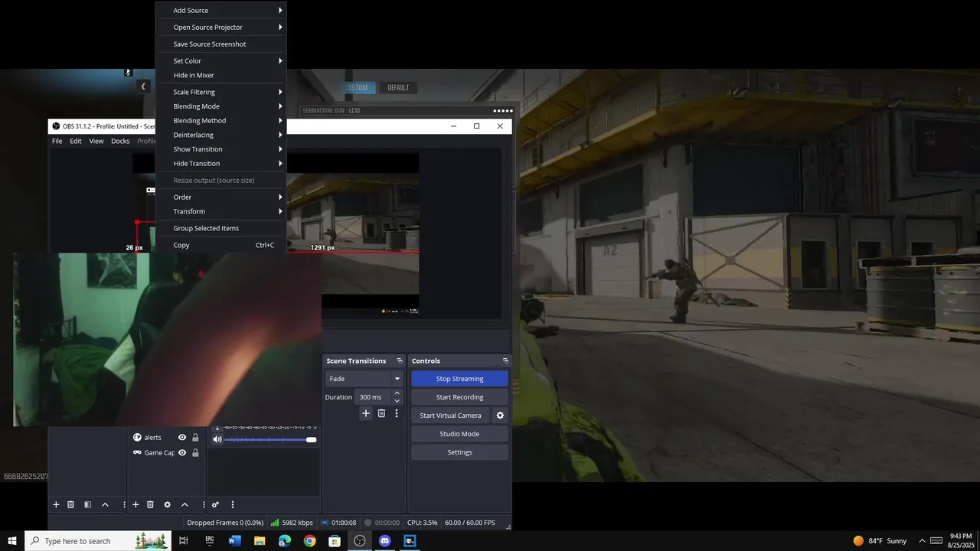
Task: Open OBS Settings button
Action: (459, 452)
